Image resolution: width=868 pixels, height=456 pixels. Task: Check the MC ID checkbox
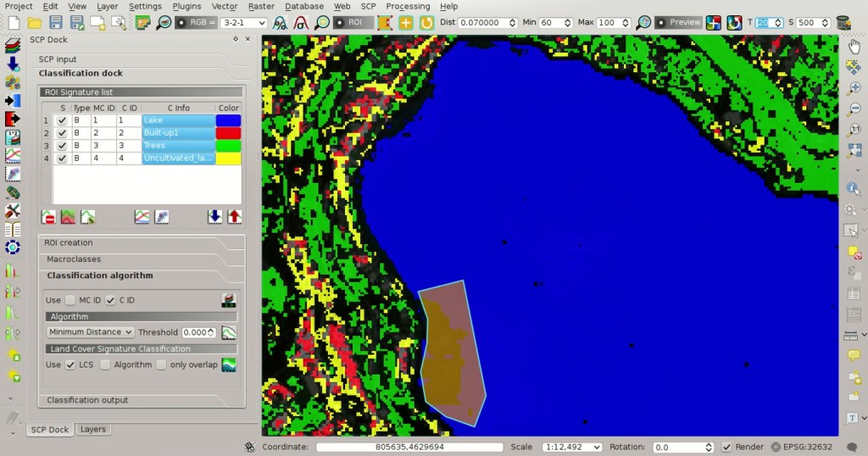click(x=70, y=300)
